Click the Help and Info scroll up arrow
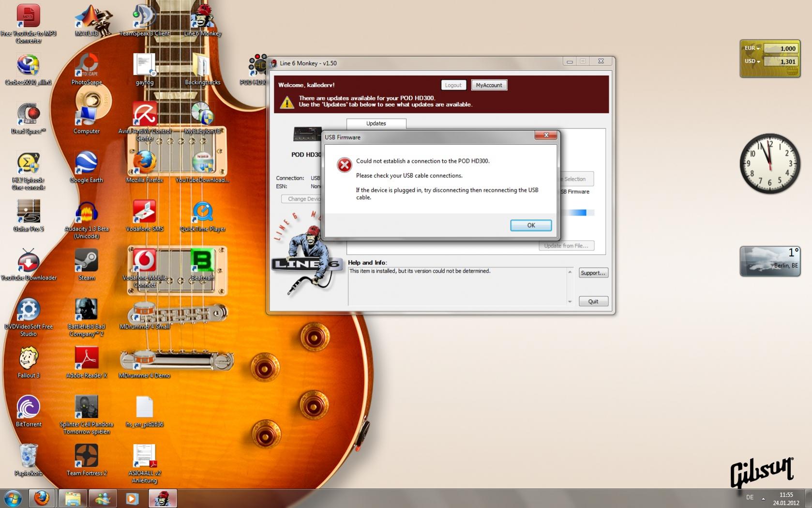Image resolution: width=812 pixels, height=508 pixels. tap(570, 272)
